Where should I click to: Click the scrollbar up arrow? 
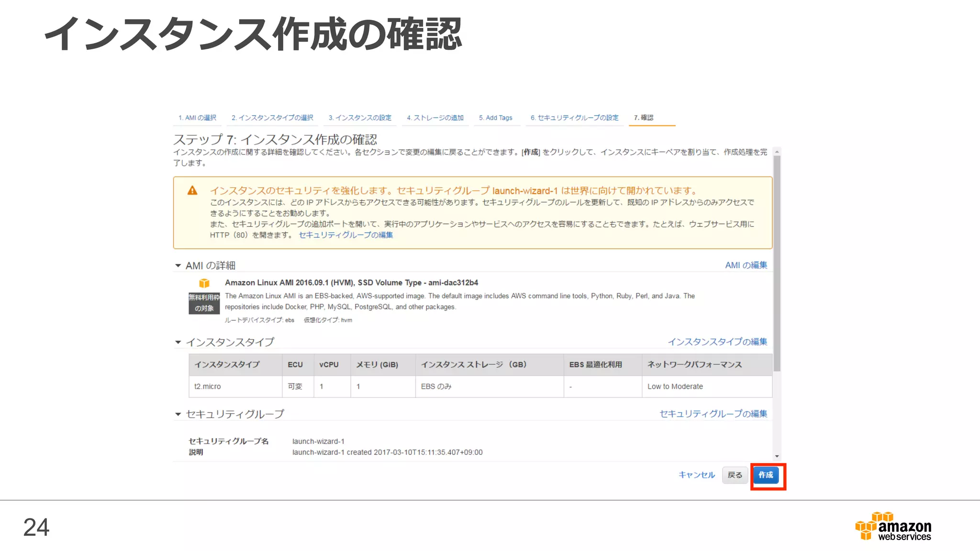tap(777, 152)
